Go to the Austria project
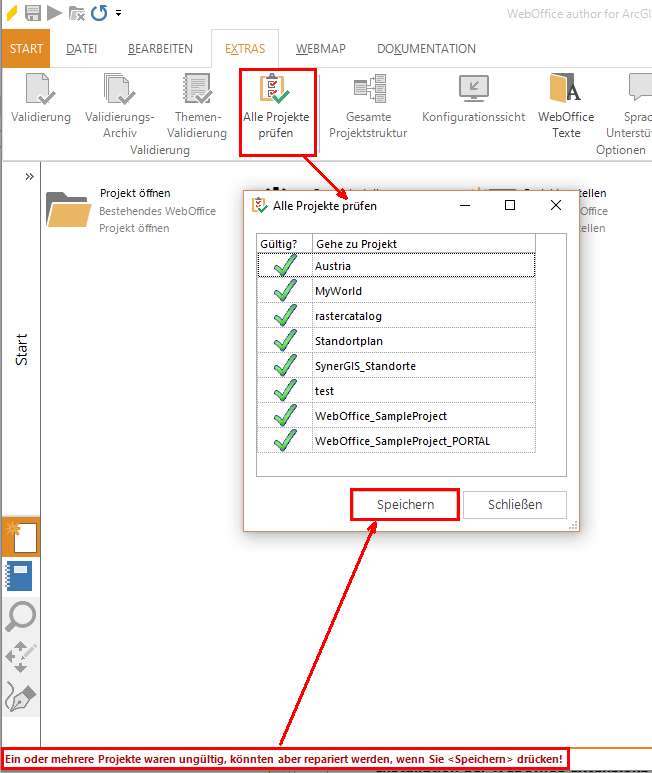This screenshot has height=773, width=652. (423, 266)
